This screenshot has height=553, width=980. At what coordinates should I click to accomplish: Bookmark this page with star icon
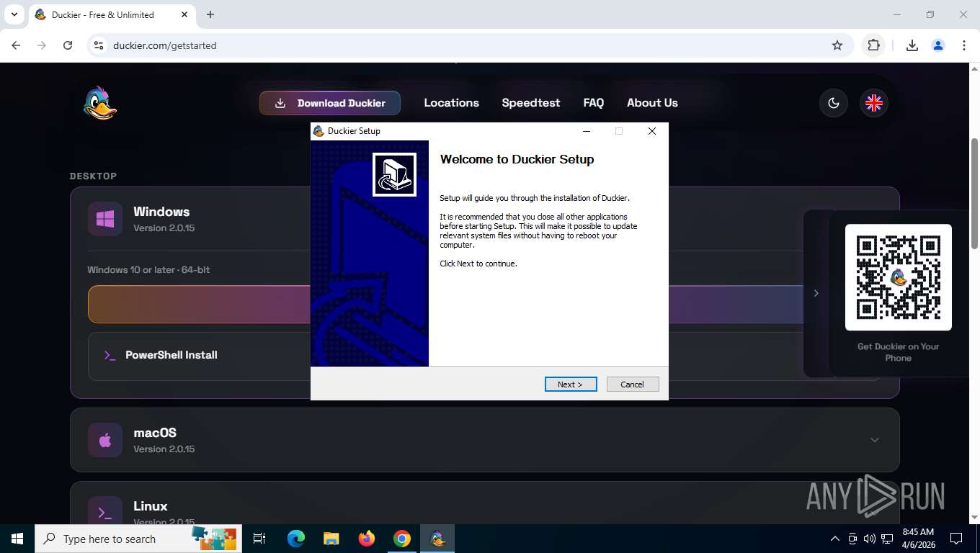[837, 45]
